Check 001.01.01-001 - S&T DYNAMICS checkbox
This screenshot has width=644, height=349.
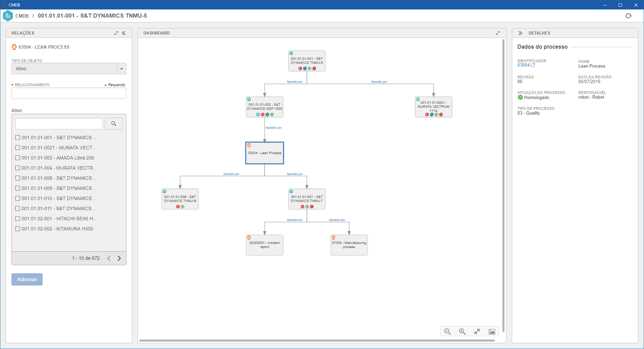coord(18,138)
